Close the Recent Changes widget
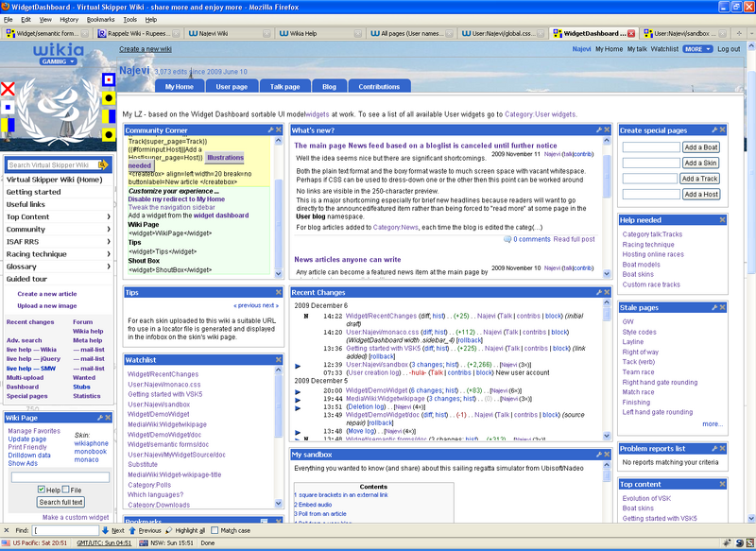This screenshot has width=756, height=551. 607,292
